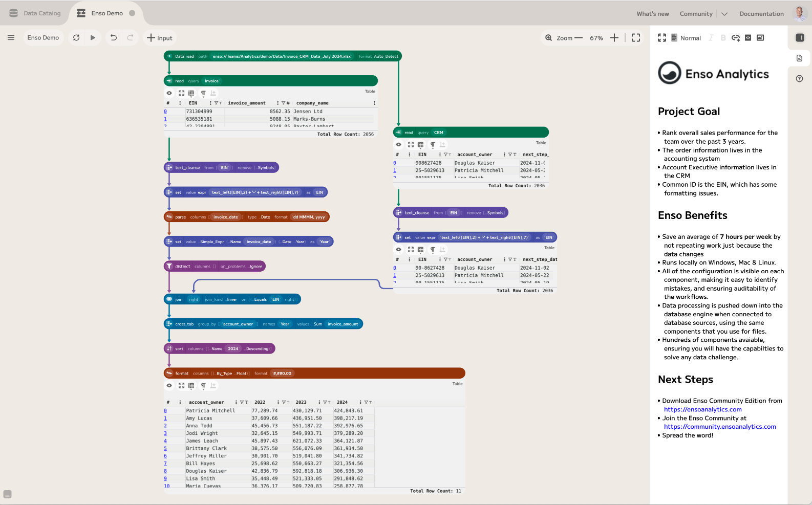The height and width of the screenshot is (505, 812).
Task: Select the distinct node filter icon
Action: (169, 267)
